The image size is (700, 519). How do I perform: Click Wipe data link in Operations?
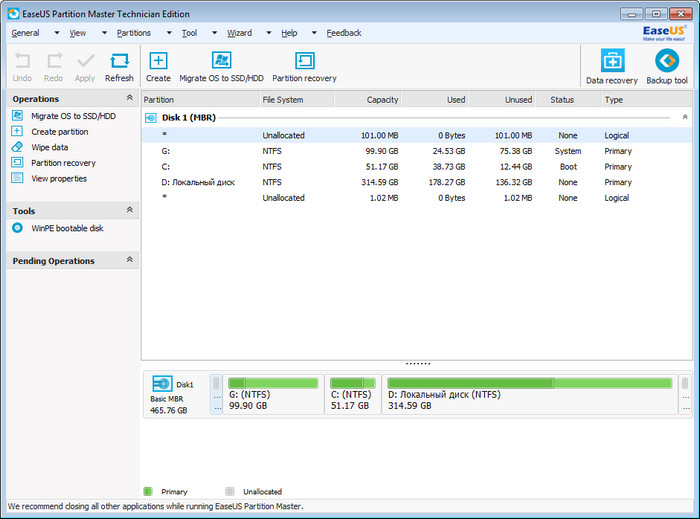coord(50,147)
